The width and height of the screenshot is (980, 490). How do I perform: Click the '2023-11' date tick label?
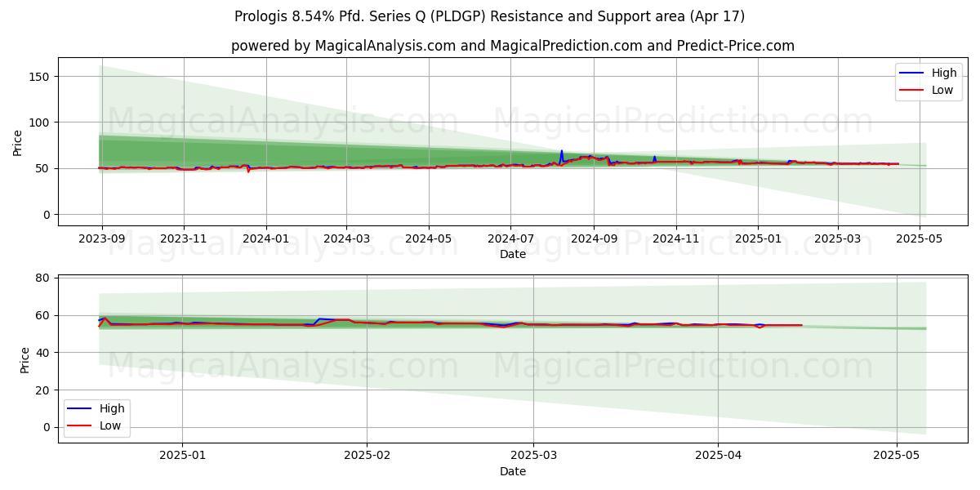coord(183,239)
